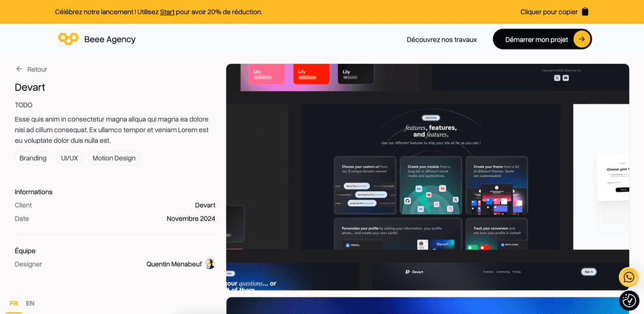Click Quentin Menabeuf's avatar picture

click(x=210, y=264)
